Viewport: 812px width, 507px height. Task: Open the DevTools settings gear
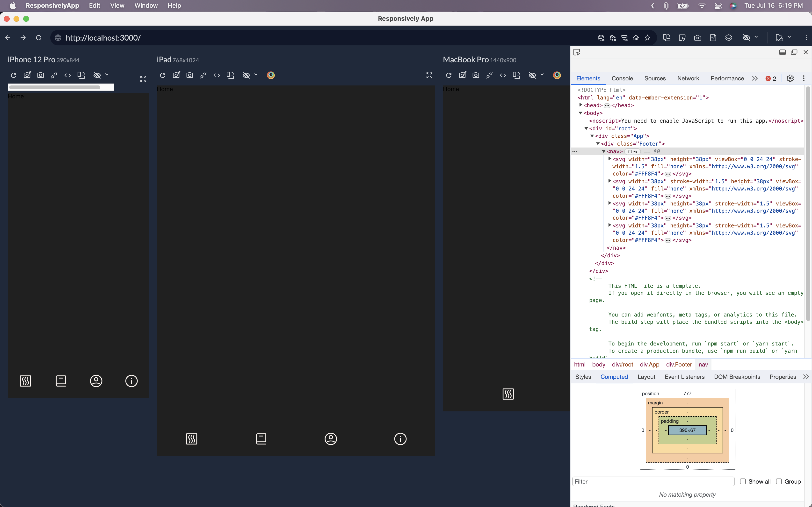(790, 78)
